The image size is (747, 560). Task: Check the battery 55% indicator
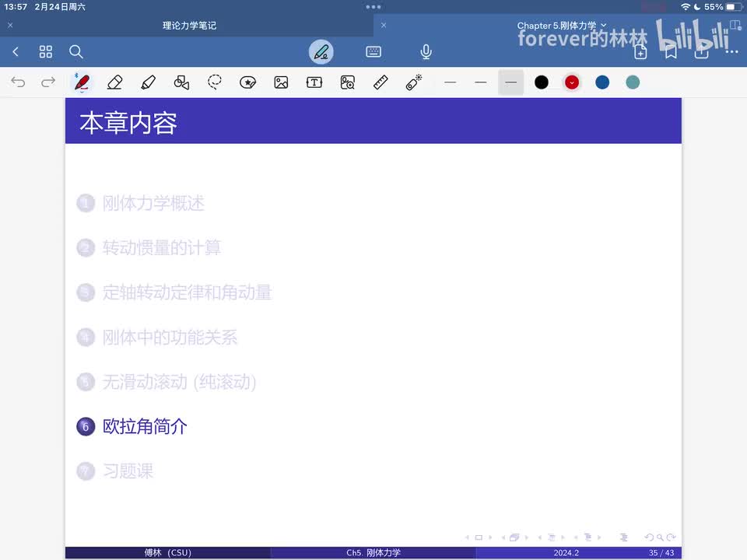pyautogui.click(x=722, y=7)
